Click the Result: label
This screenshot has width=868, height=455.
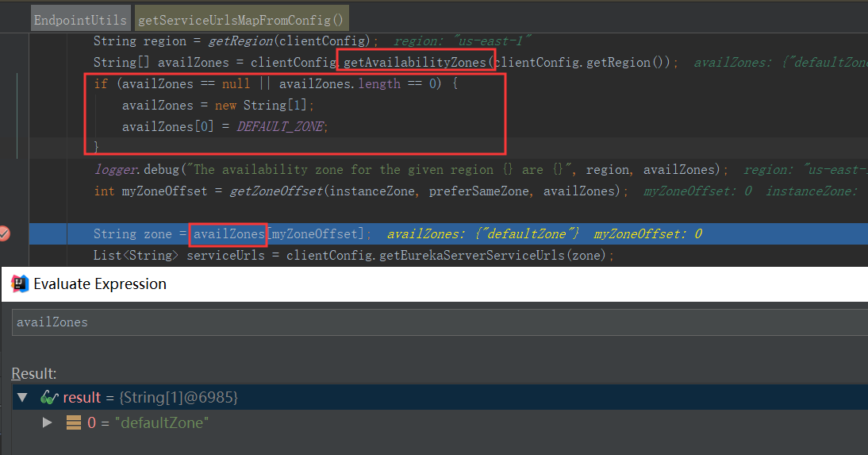pyautogui.click(x=34, y=373)
